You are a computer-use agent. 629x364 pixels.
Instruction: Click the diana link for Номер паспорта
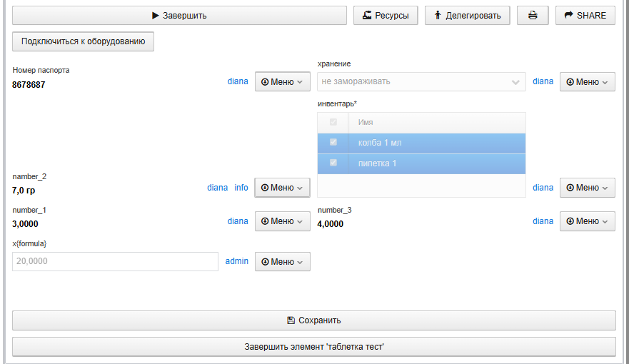click(238, 81)
